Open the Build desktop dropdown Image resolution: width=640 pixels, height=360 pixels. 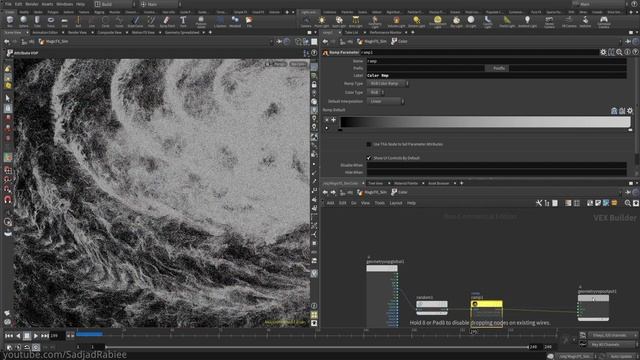[115, 4]
